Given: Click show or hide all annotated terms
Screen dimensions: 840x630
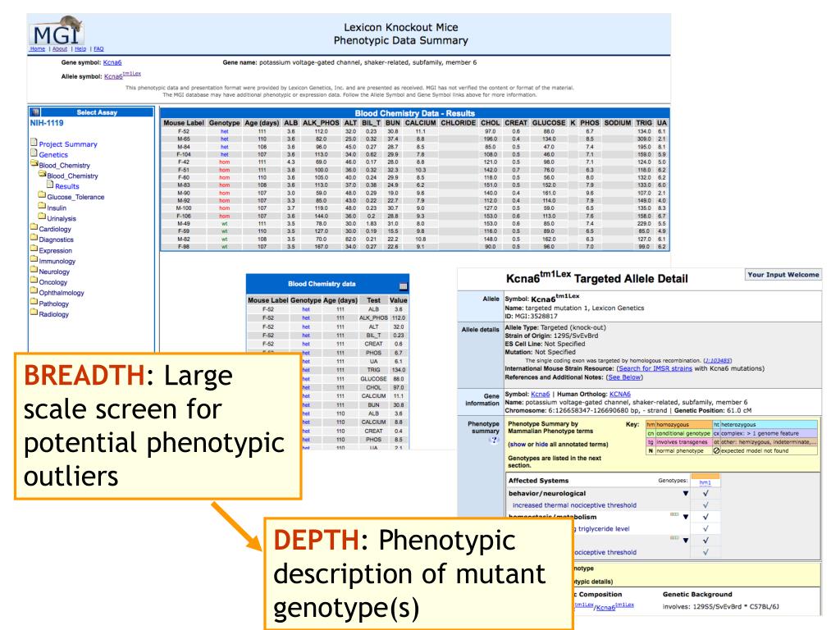Looking at the screenshot, I should pyautogui.click(x=558, y=445).
